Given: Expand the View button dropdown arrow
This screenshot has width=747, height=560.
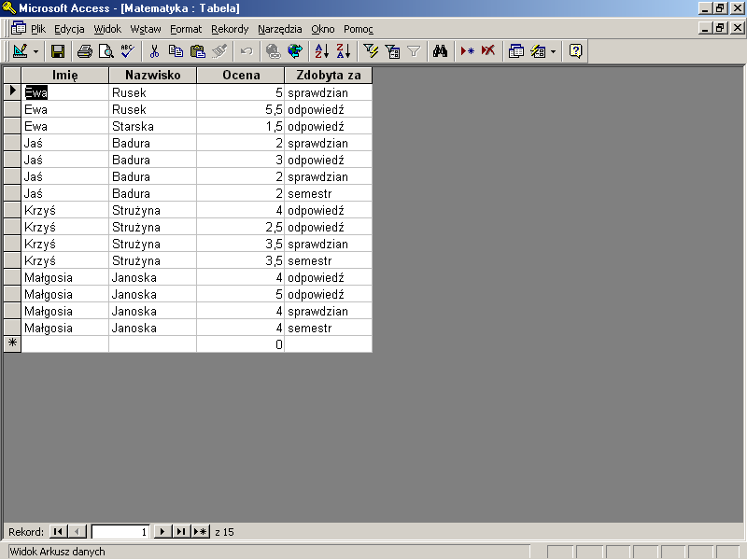Looking at the screenshot, I should [36, 51].
